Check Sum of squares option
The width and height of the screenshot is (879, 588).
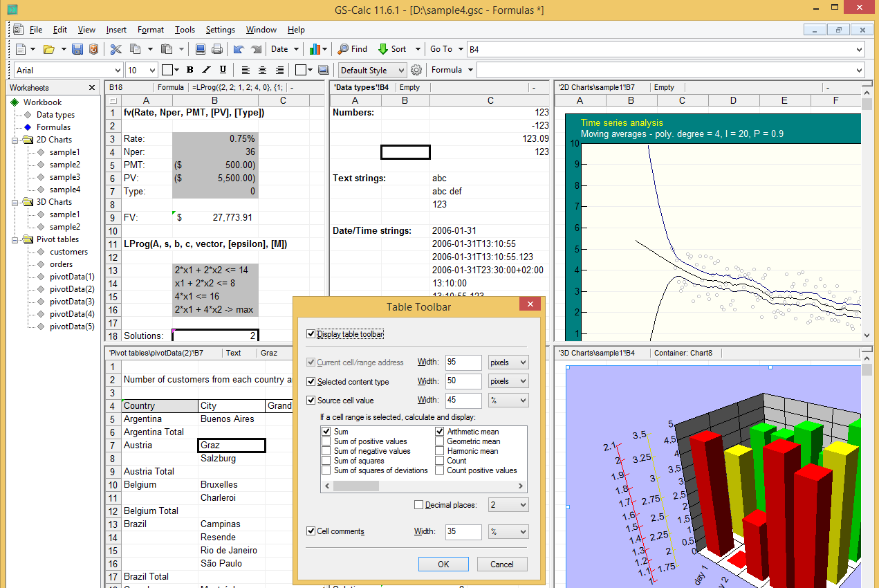coord(326,461)
